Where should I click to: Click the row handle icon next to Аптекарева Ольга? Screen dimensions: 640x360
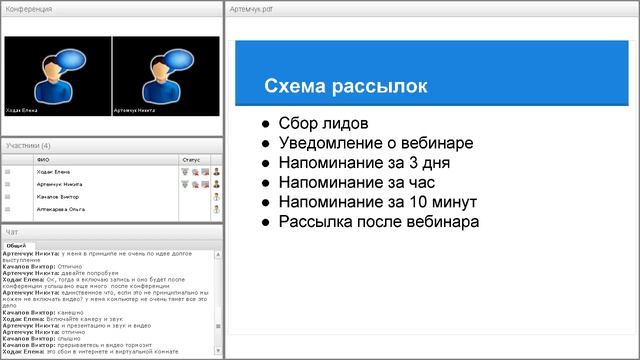click(7, 209)
